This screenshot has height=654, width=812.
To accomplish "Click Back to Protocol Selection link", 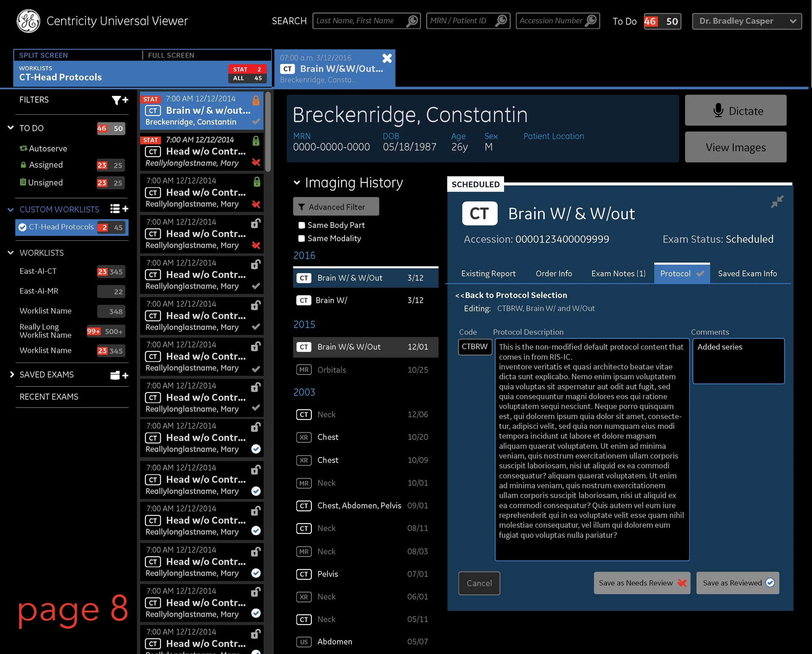I will 511,295.
